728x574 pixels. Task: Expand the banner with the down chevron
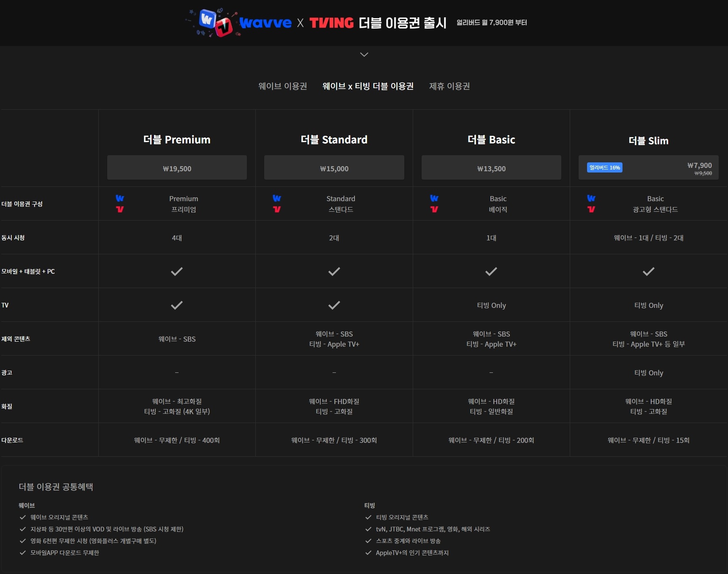click(x=364, y=54)
